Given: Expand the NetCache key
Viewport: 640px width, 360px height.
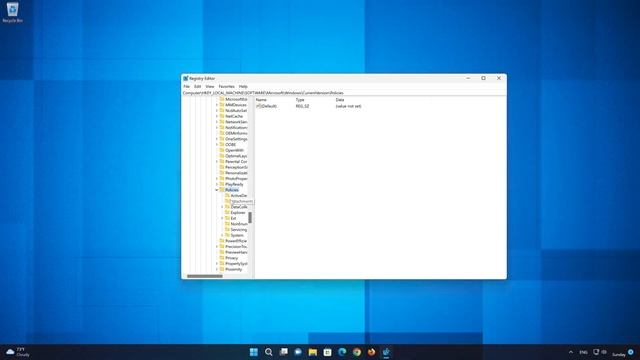Looking at the screenshot, I should click(217, 116).
